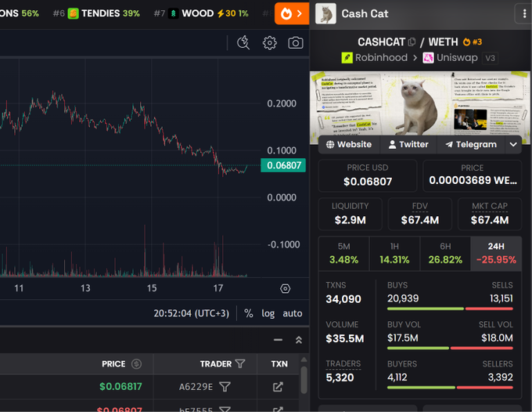Click the PRICE column header text
532x412 pixels.
pyautogui.click(x=113, y=363)
